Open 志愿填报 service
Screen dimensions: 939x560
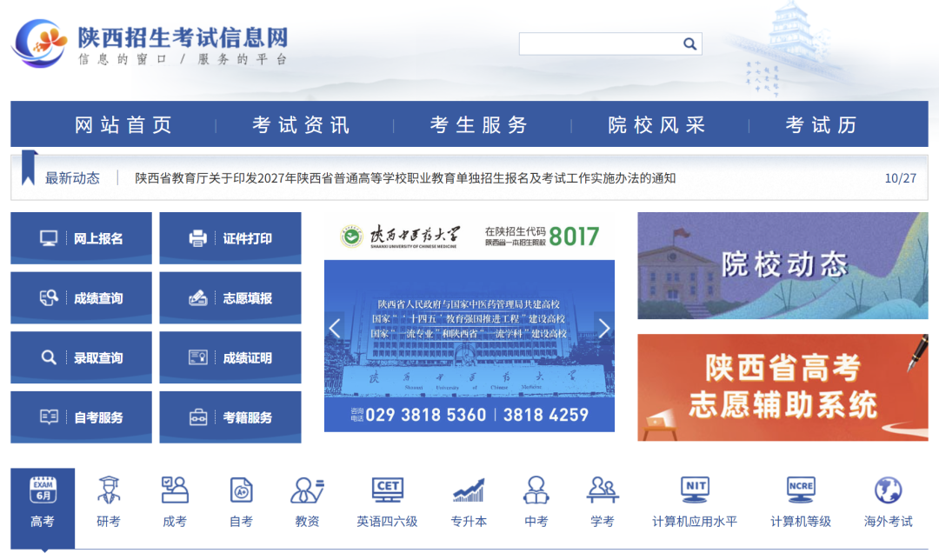pos(230,297)
